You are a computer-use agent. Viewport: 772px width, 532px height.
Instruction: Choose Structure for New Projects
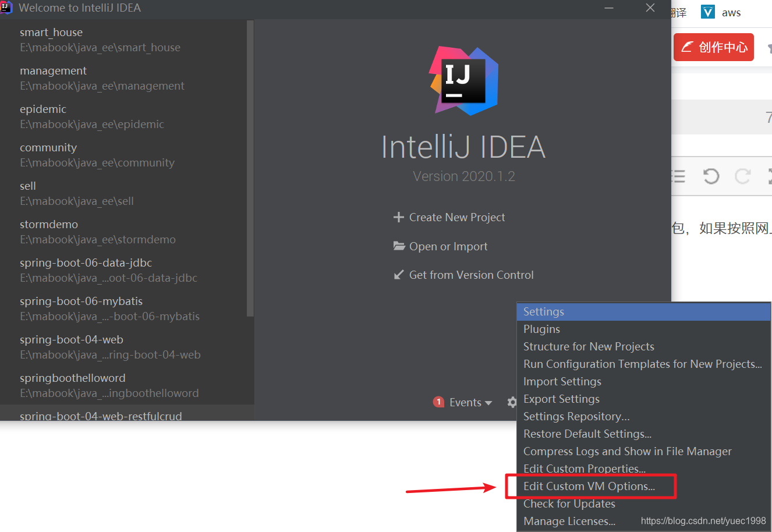click(x=643, y=346)
